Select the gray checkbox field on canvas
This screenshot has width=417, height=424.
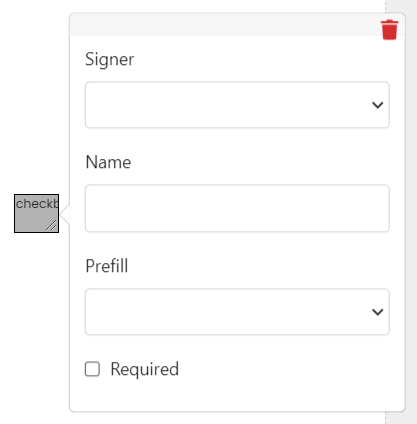36,213
